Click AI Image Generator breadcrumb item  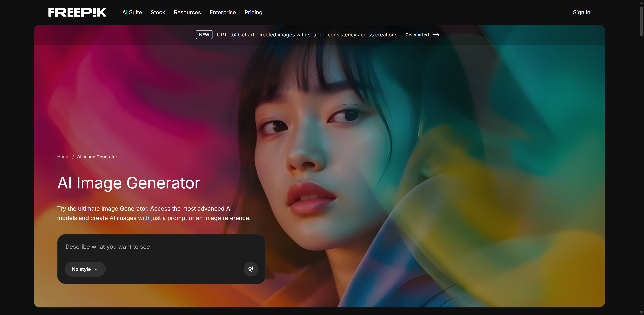97,157
